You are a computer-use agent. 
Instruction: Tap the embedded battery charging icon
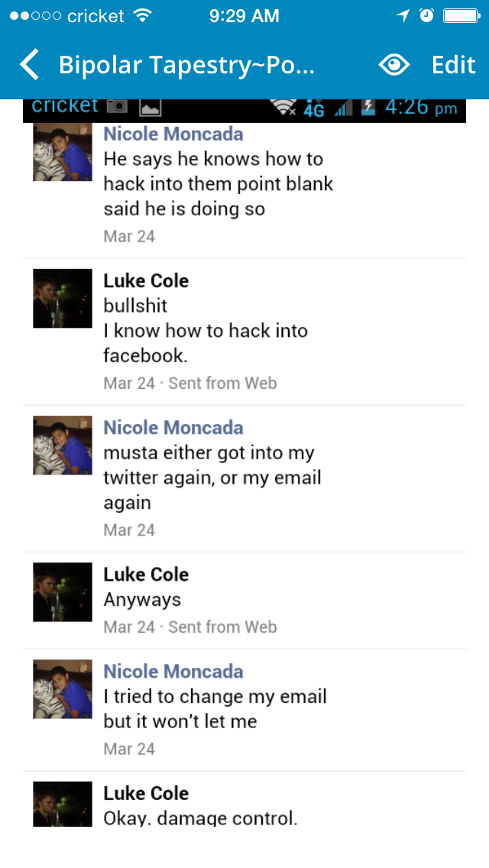[x=368, y=106]
